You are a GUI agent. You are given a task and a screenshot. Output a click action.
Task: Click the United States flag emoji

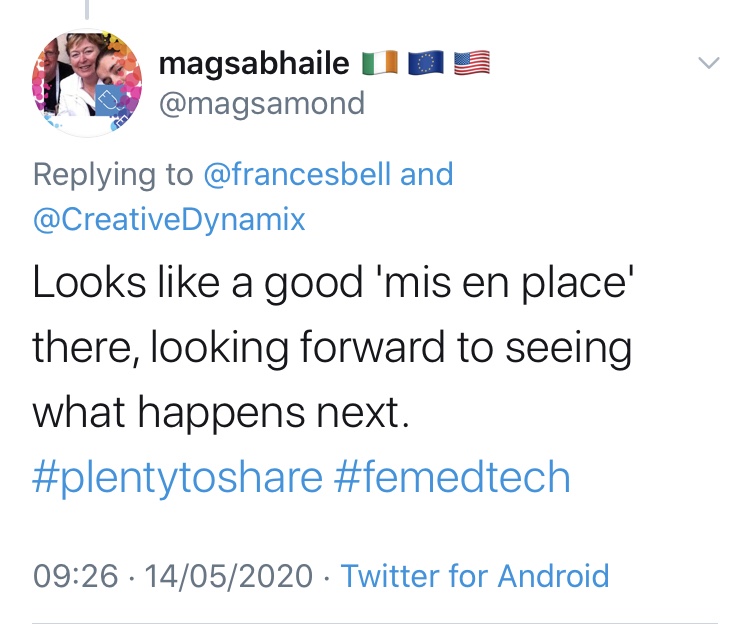click(x=472, y=64)
